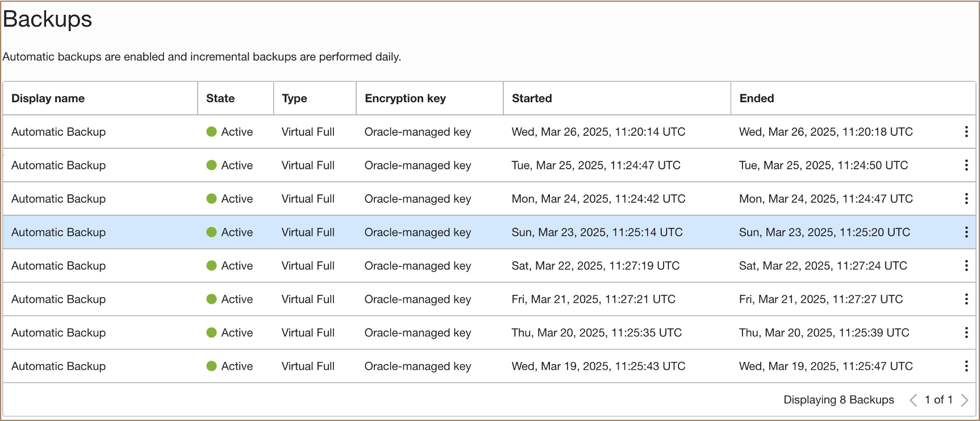
Task: Open actions menu for Mar 24 backup
Action: (x=966, y=199)
